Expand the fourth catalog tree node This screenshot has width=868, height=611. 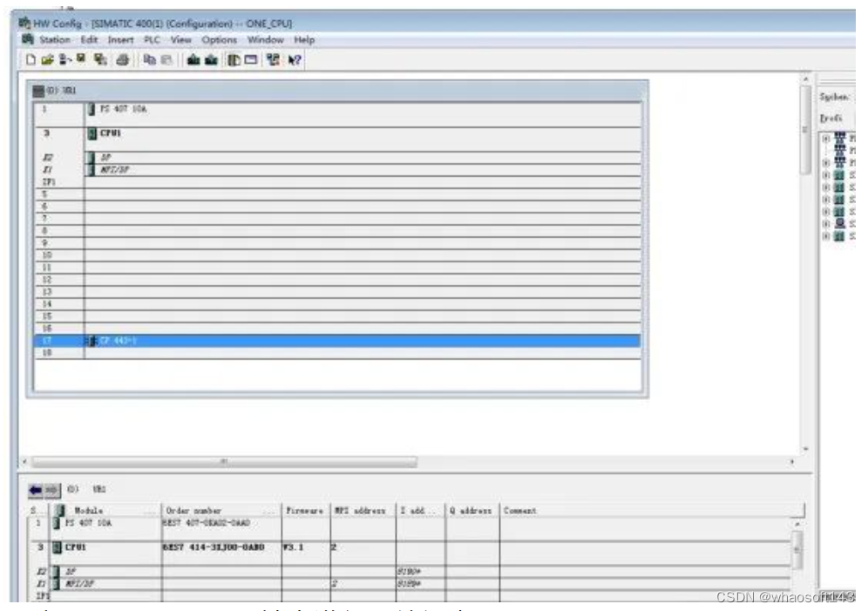826,175
